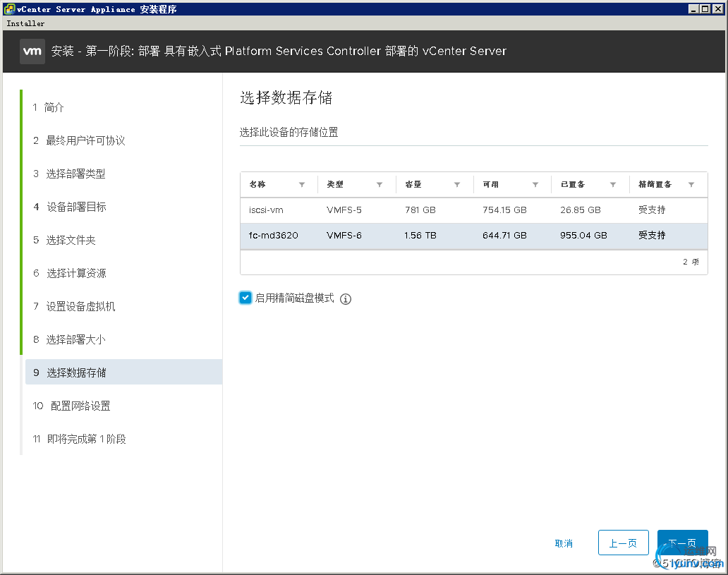Open the filter for the 可用 column
The height and width of the screenshot is (575, 728).
(x=535, y=184)
